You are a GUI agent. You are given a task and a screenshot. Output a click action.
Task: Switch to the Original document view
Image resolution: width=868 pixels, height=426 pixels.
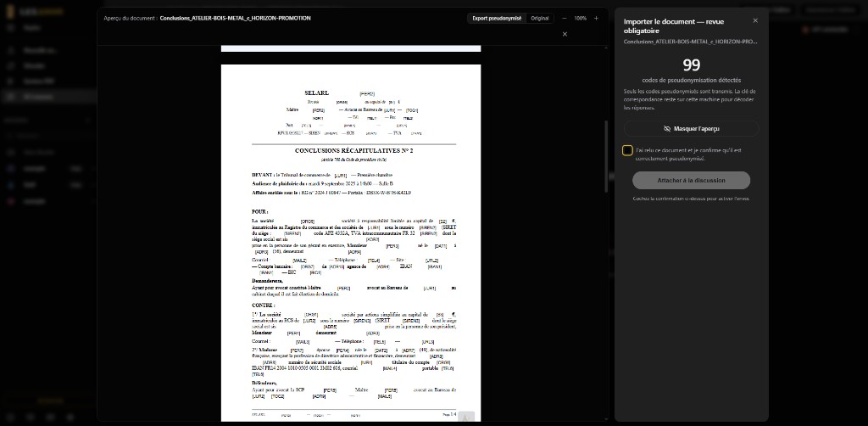pos(540,19)
